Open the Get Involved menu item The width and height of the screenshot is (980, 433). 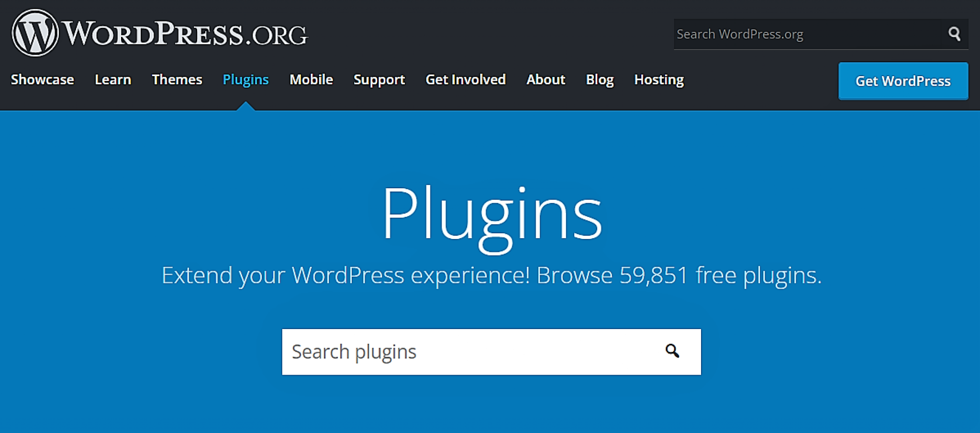tap(466, 80)
